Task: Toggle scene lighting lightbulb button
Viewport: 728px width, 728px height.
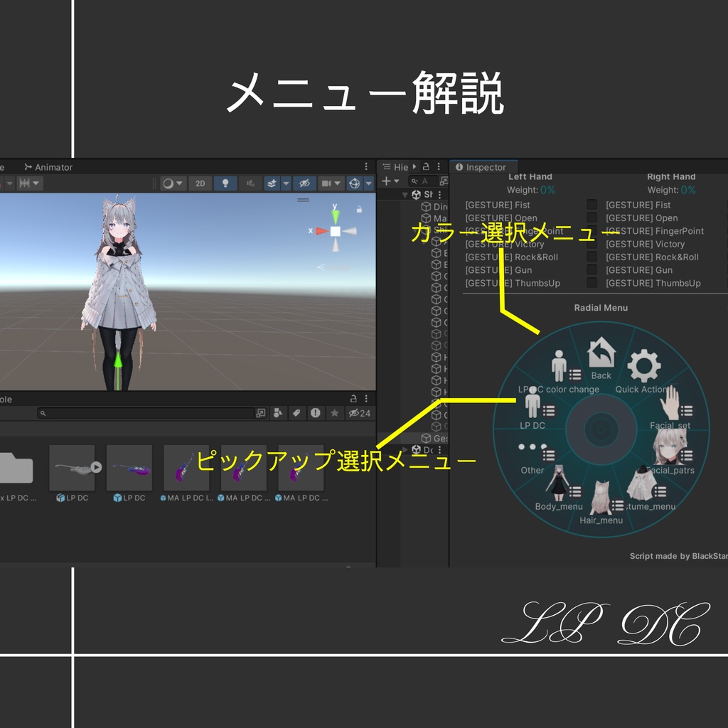Action: pyautogui.click(x=225, y=183)
